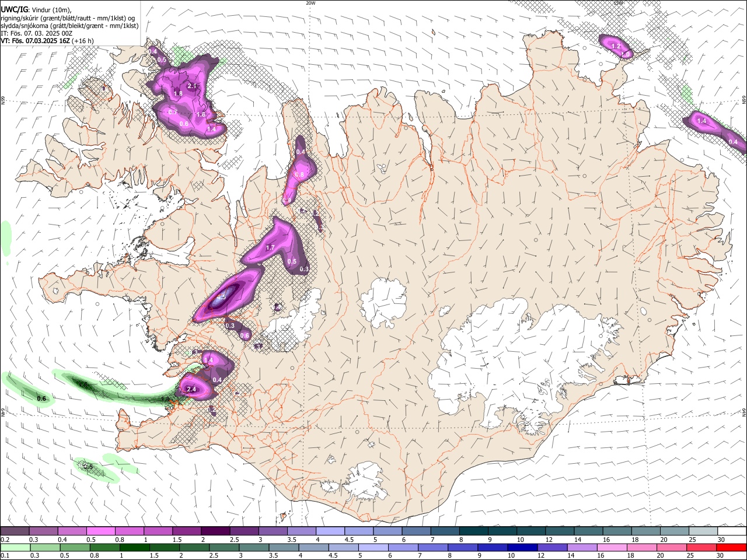Click the 0.7 snowfall value label
747x560 pixels.
173,112
